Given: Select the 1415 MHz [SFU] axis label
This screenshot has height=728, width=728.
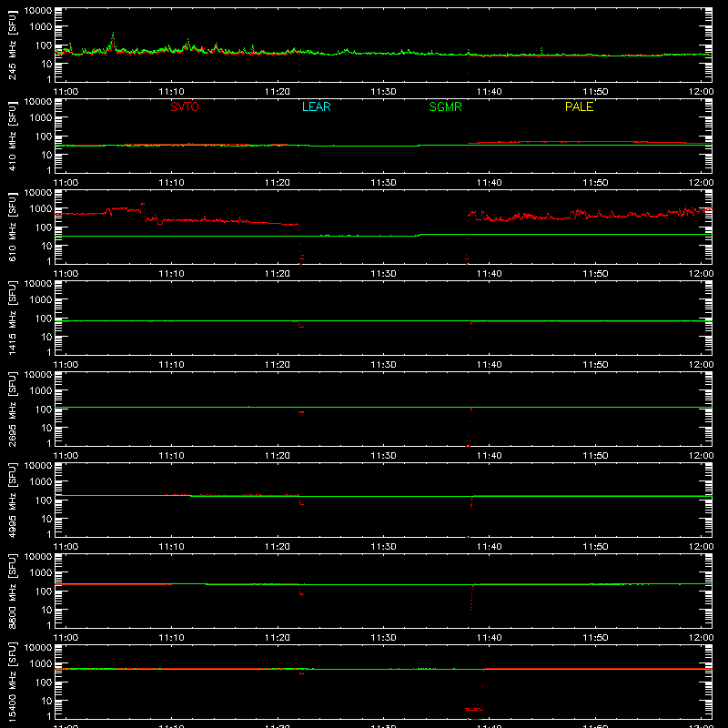Looking at the screenshot, I should point(13,318).
